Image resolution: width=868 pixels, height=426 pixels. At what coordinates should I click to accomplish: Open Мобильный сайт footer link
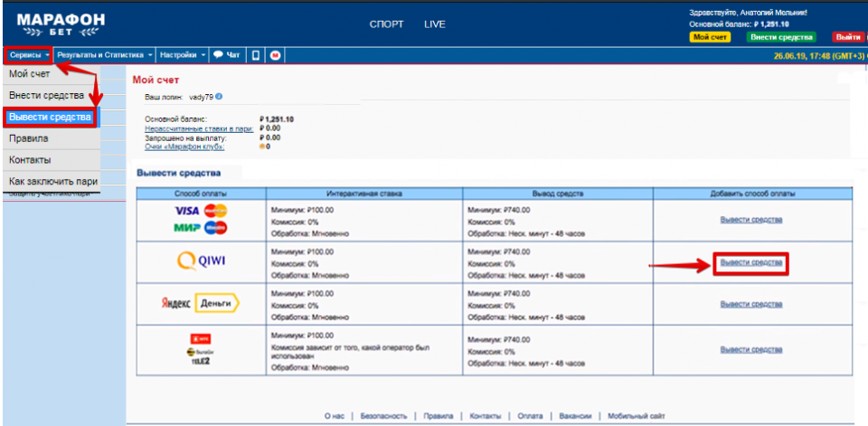tap(636, 415)
